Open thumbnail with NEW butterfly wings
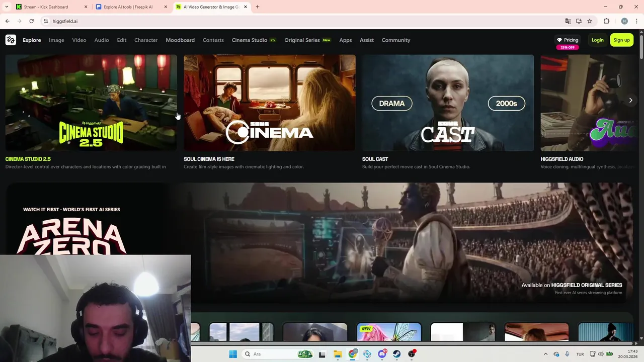 pos(389,332)
